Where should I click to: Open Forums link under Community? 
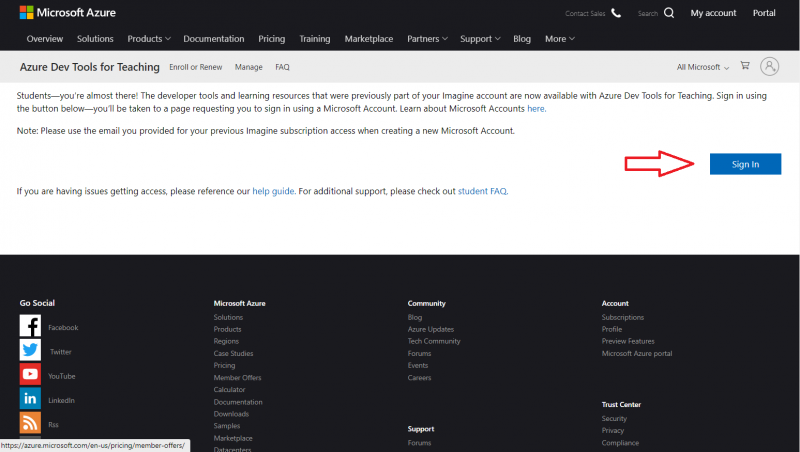coord(419,354)
